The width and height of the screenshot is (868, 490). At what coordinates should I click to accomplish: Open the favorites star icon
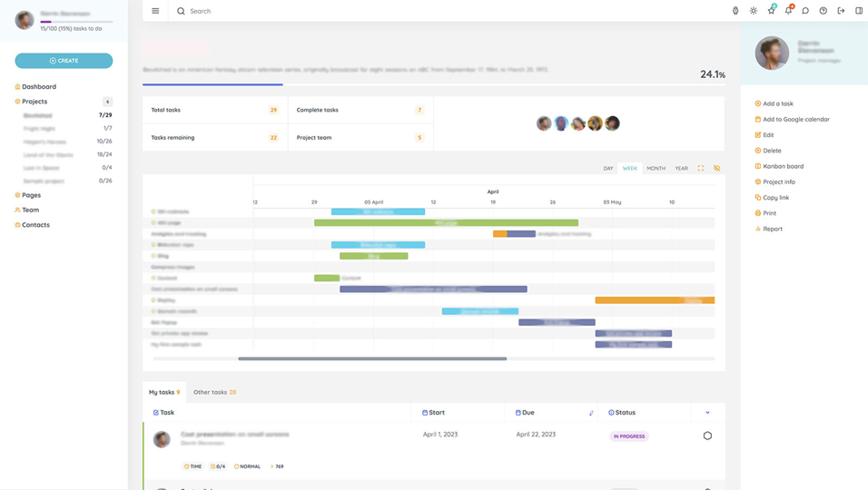click(x=771, y=11)
